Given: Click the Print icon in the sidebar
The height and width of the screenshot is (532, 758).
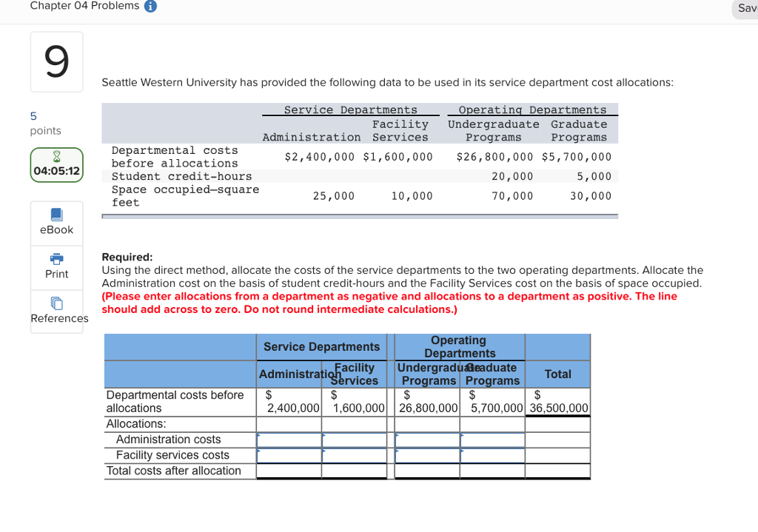Looking at the screenshot, I should tap(56, 267).
